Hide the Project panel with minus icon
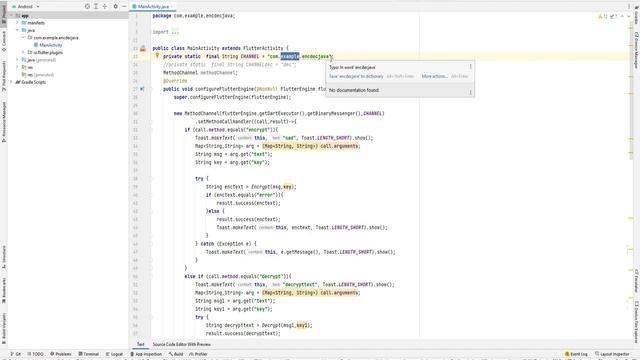640x360 pixels. tap(124, 7)
